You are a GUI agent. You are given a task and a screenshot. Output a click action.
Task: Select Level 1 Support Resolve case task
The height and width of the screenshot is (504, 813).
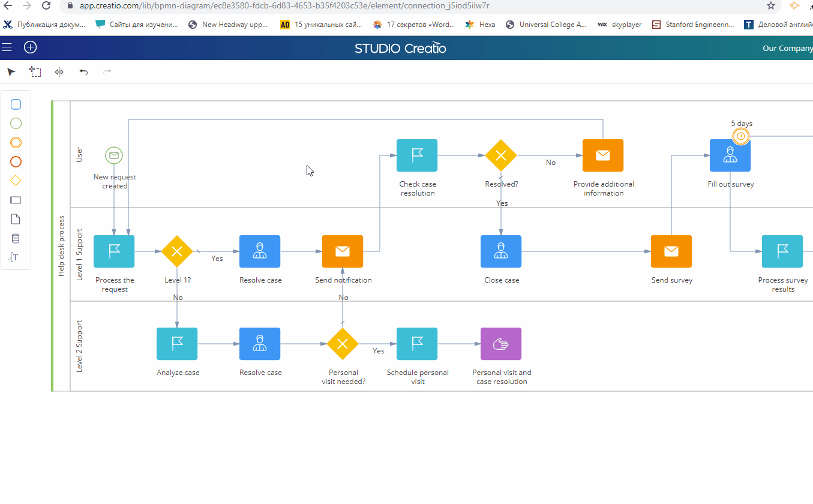(x=260, y=251)
